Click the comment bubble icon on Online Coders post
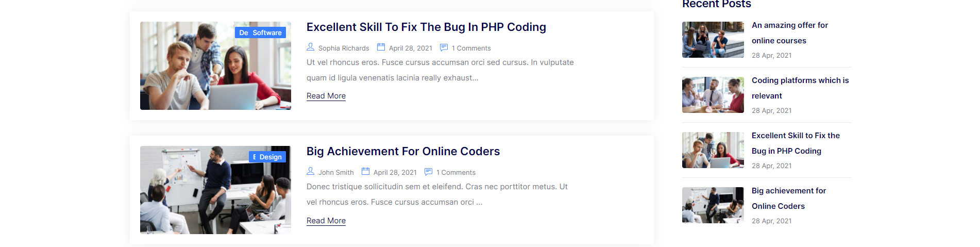Screen dimensions: 980x247 pyautogui.click(x=428, y=172)
